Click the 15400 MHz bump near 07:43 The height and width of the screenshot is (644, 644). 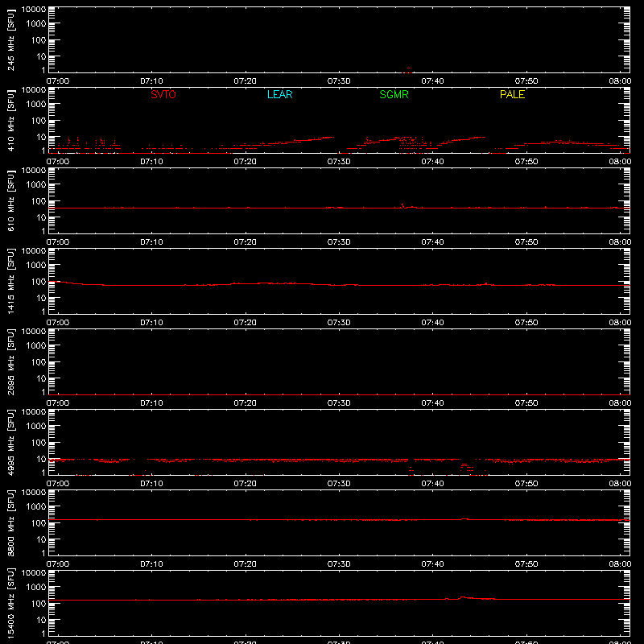point(464,597)
